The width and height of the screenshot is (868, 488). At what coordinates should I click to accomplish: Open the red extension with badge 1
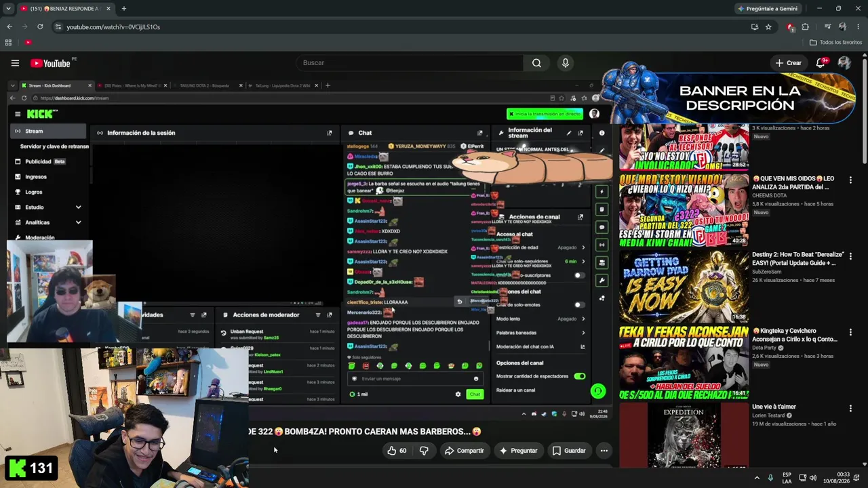(790, 27)
